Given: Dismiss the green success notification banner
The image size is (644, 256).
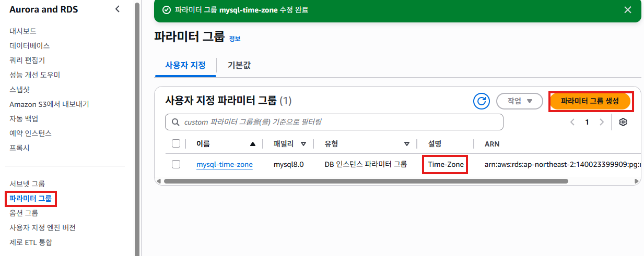Looking at the screenshot, I should click(628, 9).
